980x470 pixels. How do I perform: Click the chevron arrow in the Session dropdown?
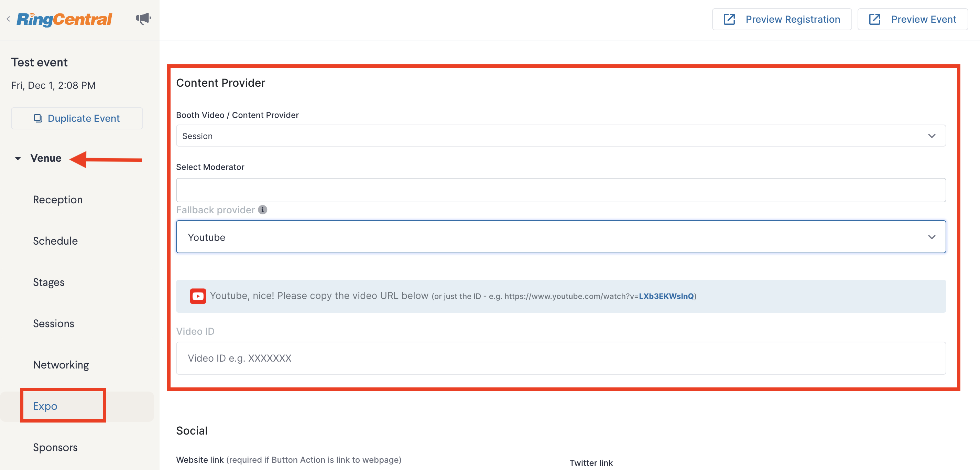932,136
